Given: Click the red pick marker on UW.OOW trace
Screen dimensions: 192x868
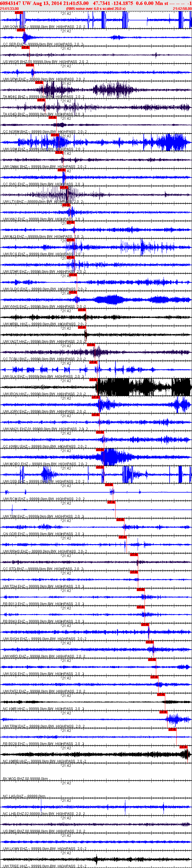Looking at the screenshot, I should pos(19,13).
